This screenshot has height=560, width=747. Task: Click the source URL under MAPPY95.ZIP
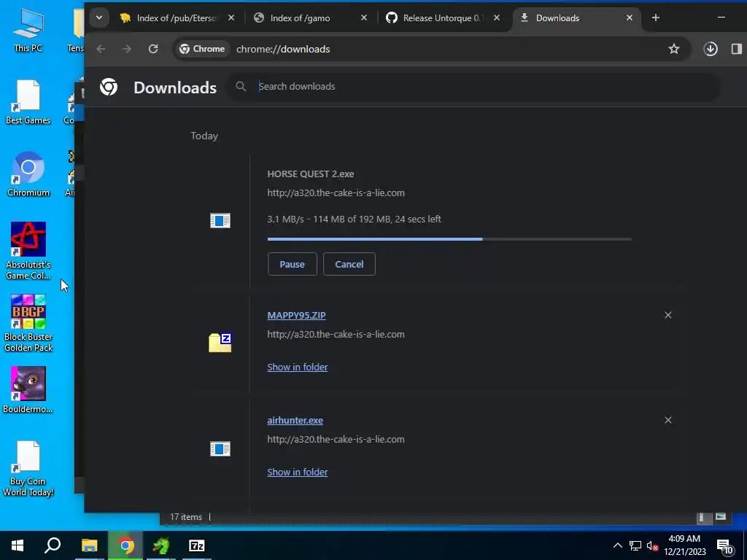click(336, 334)
